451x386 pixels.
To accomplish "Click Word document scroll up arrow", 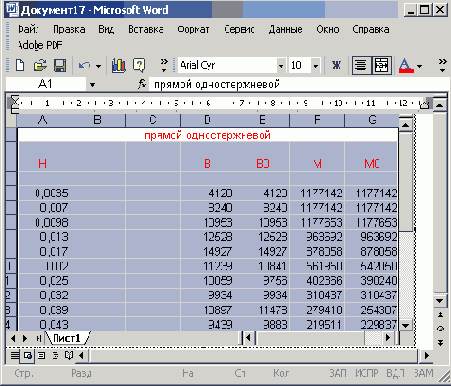I will tap(440, 105).
